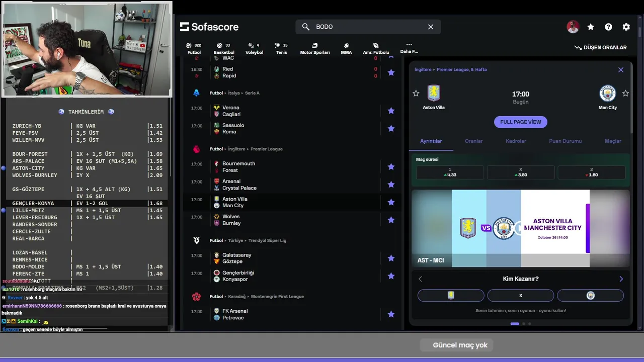Click the Premier League breadcrumb link in panel
The image size is (644, 362).
[x=461, y=70]
